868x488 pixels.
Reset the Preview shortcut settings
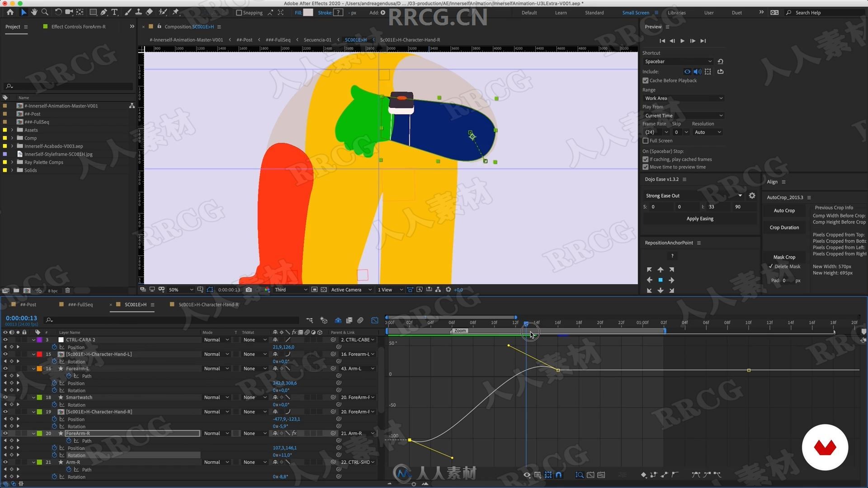(x=720, y=61)
